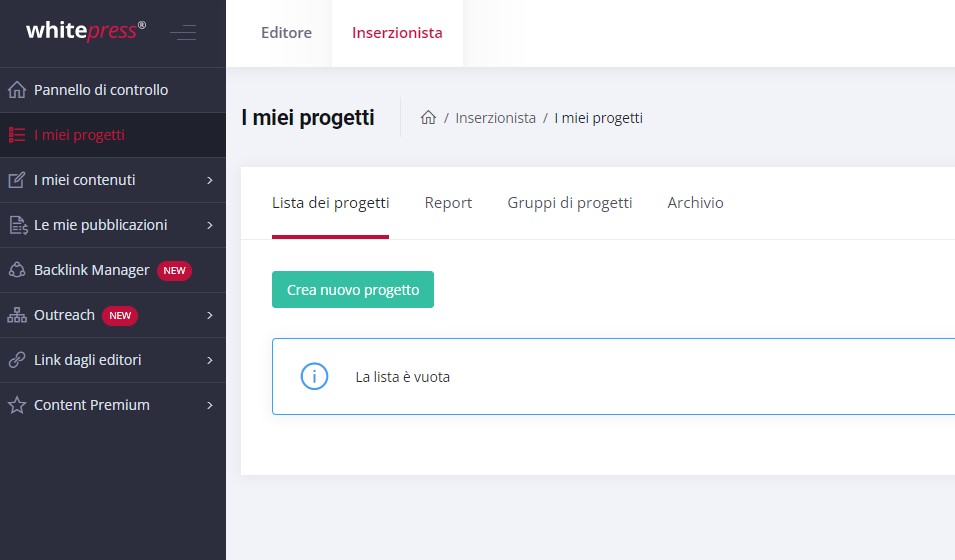Click the Backlink Manager icon

(17, 270)
